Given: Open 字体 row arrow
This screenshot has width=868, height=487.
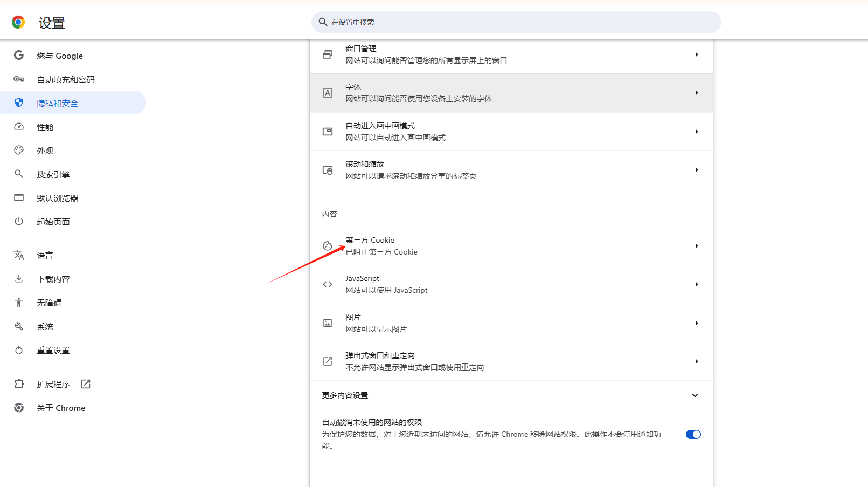Looking at the screenshot, I should [x=697, y=93].
